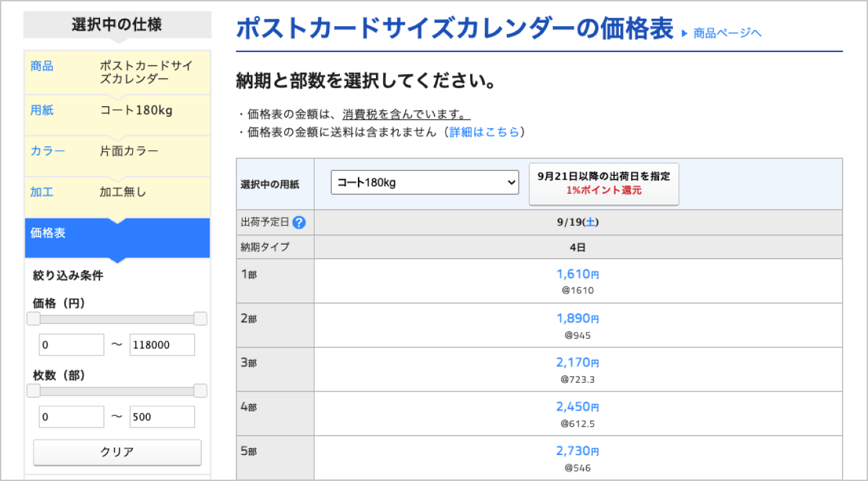Select the 1,890円 price for 2部
This screenshot has width=868, height=481.
578,319
